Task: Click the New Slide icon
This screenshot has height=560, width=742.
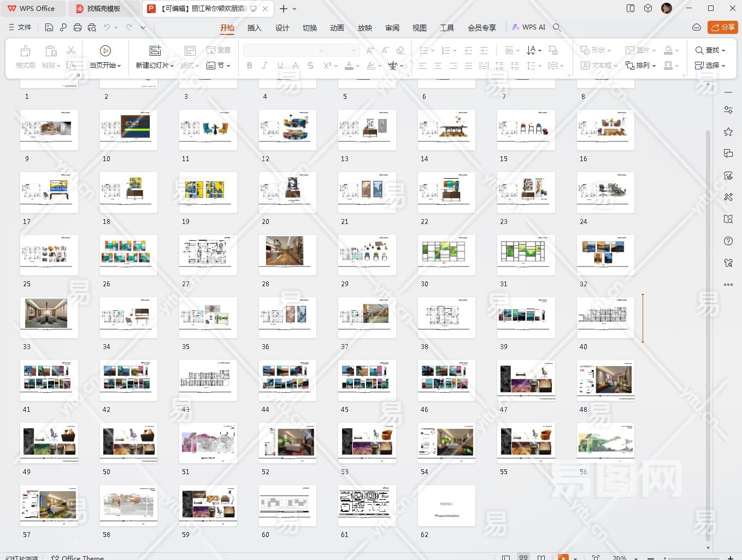Action: click(155, 51)
